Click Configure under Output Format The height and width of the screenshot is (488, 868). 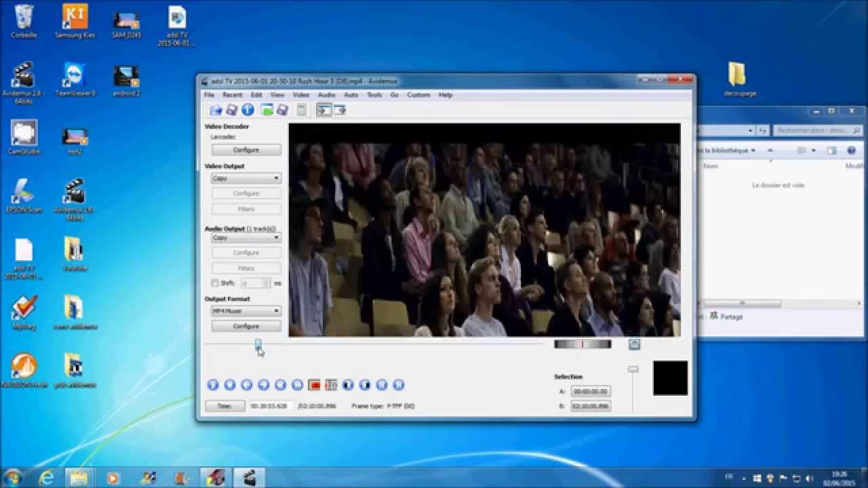point(246,326)
